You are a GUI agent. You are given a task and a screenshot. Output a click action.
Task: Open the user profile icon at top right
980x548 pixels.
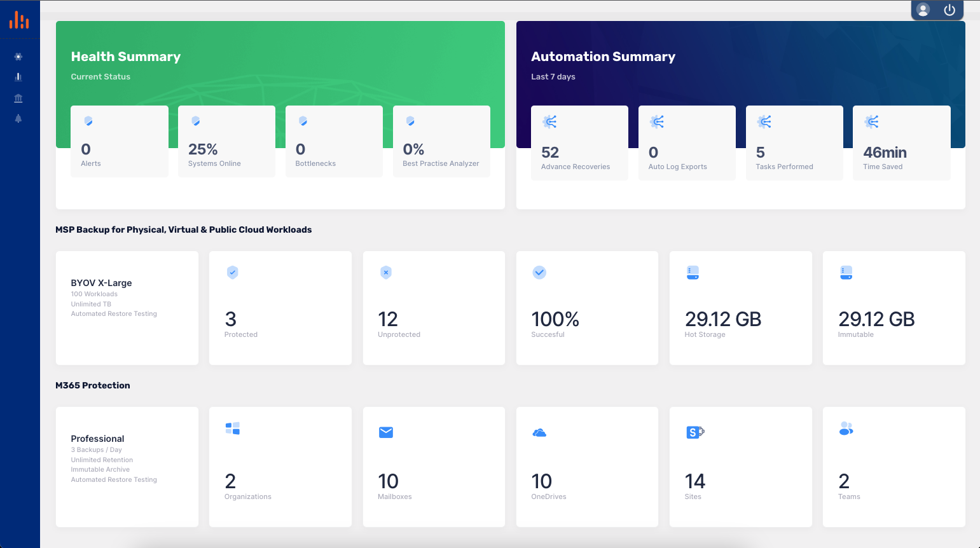[923, 10]
